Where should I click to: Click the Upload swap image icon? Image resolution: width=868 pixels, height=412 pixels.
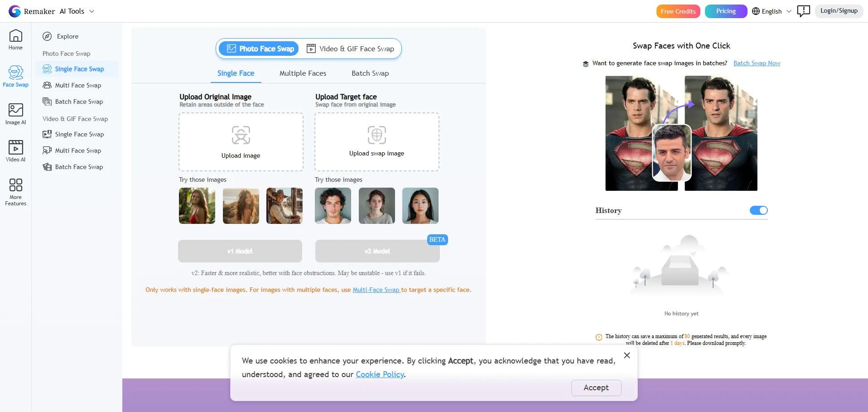(x=376, y=135)
